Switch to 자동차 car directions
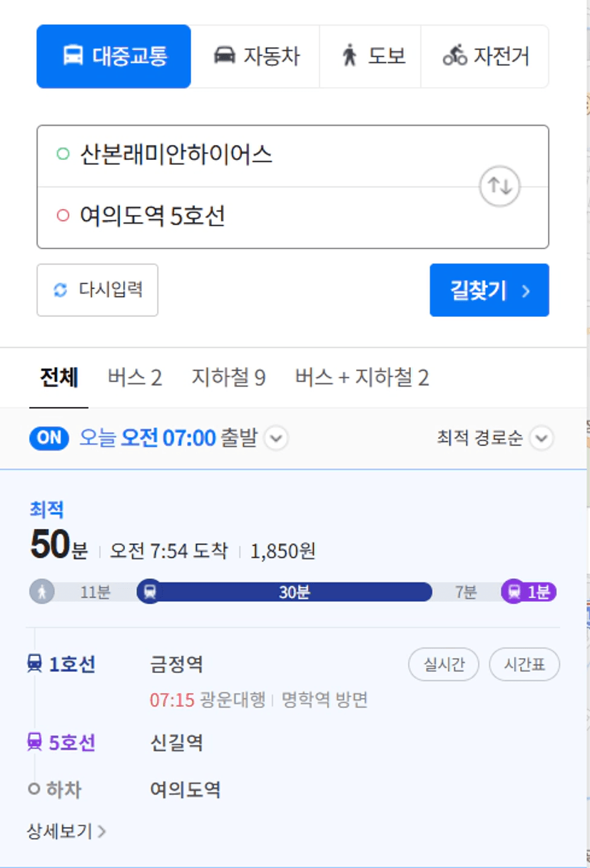Image resolution: width=590 pixels, height=868 pixels. click(x=255, y=56)
